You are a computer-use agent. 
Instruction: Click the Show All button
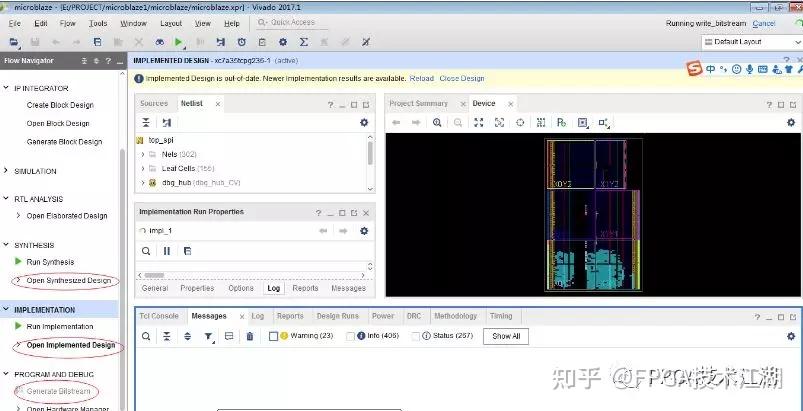click(x=506, y=336)
